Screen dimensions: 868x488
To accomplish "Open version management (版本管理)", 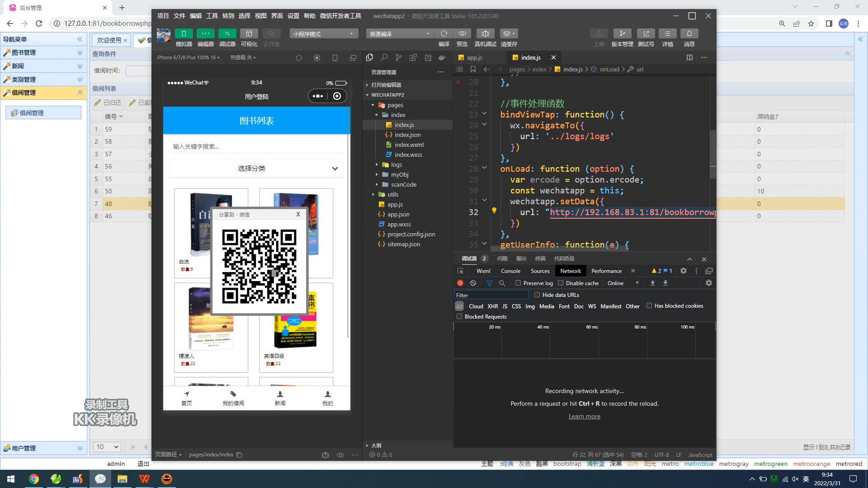I will point(622,33).
